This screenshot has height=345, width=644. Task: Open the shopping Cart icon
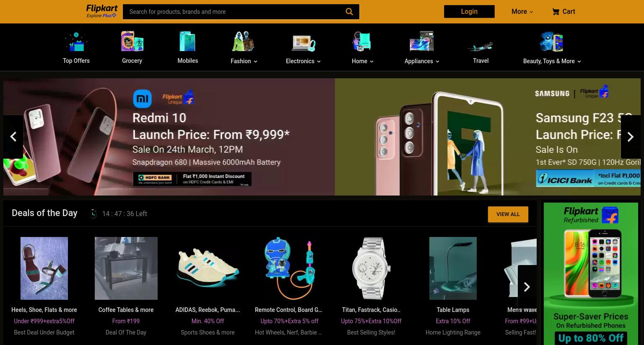(x=556, y=12)
